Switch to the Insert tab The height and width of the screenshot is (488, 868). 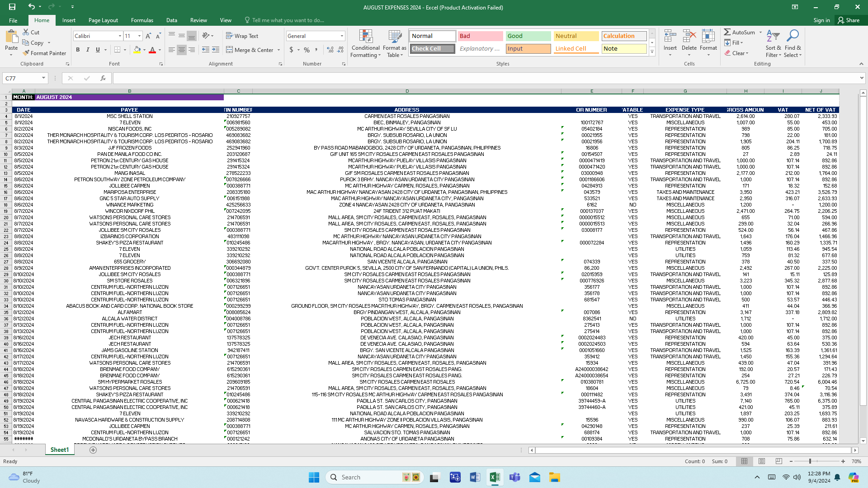coord(69,20)
